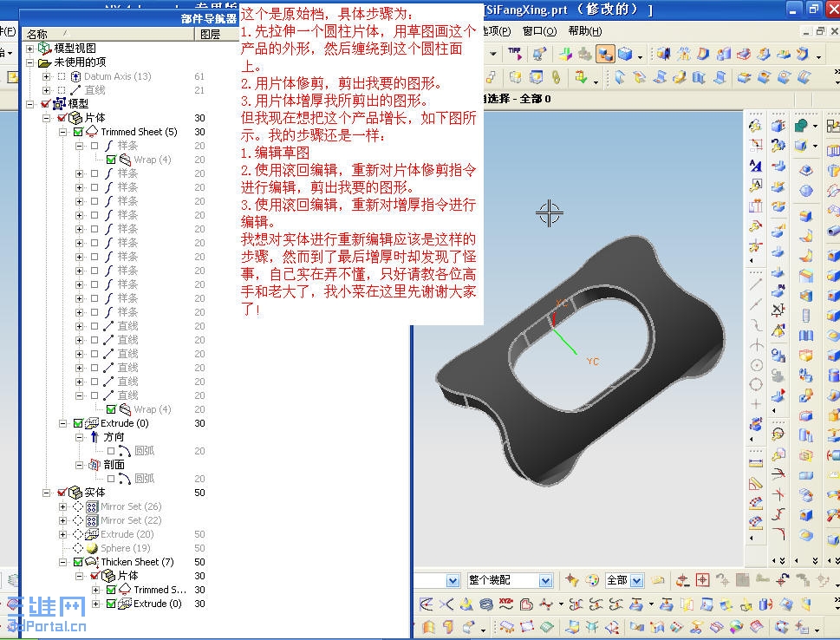Select the 直线 item under 未使用的项

(94, 90)
